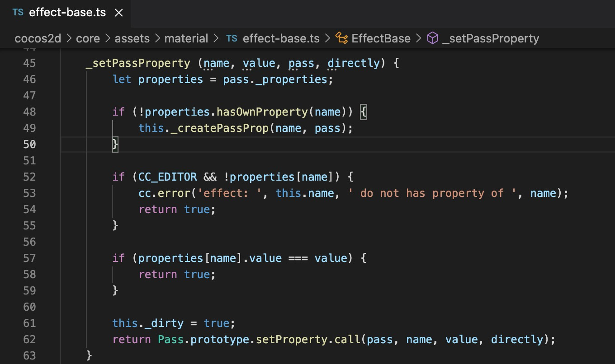Select the effect-base.ts tab label
Screen dimensions: 615x364
[67, 12]
